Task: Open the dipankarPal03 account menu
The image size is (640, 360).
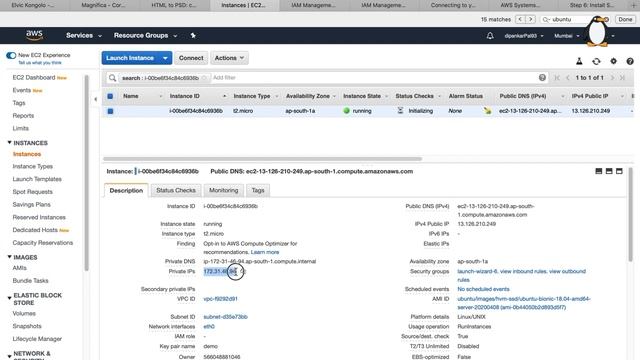Action: (x=524, y=36)
